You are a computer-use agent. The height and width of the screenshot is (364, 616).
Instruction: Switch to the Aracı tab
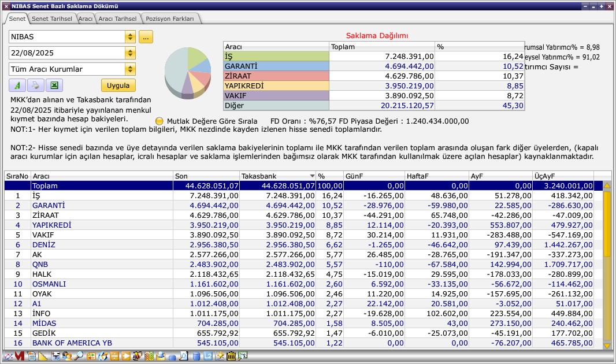tap(86, 18)
